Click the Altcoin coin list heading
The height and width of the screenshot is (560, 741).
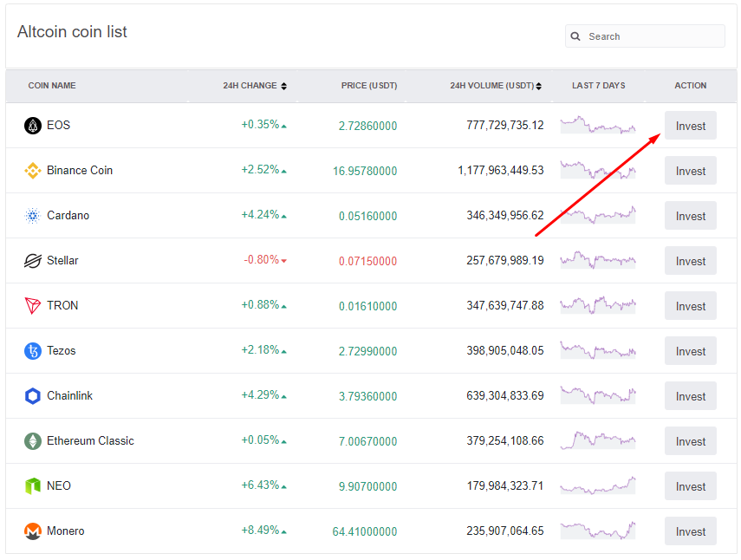coord(72,32)
